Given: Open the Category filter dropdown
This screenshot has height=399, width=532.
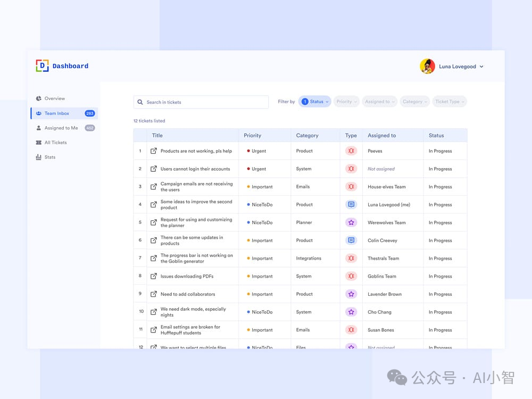Looking at the screenshot, I should click(x=414, y=102).
